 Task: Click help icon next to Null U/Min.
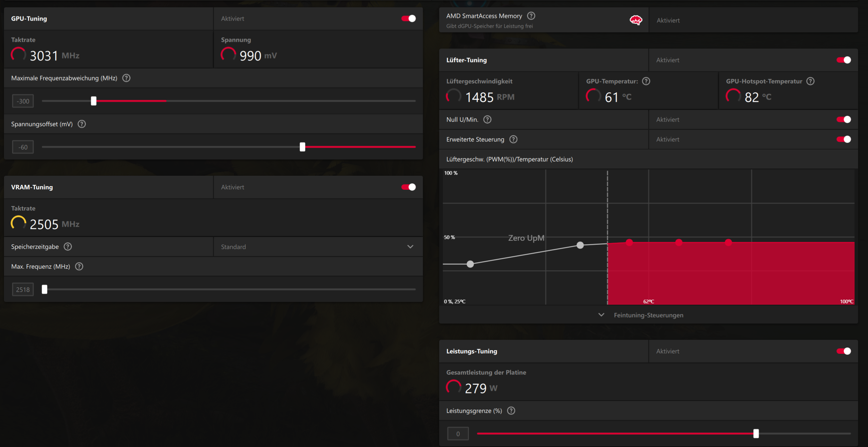click(x=487, y=120)
